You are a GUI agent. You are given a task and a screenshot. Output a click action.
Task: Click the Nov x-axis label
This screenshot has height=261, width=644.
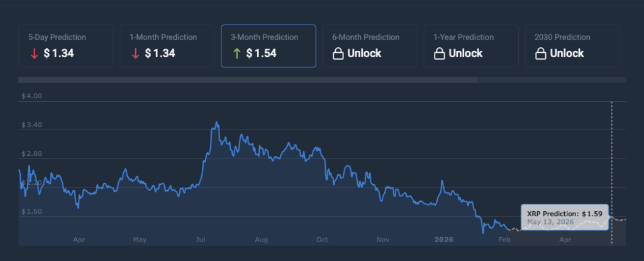tap(383, 240)
